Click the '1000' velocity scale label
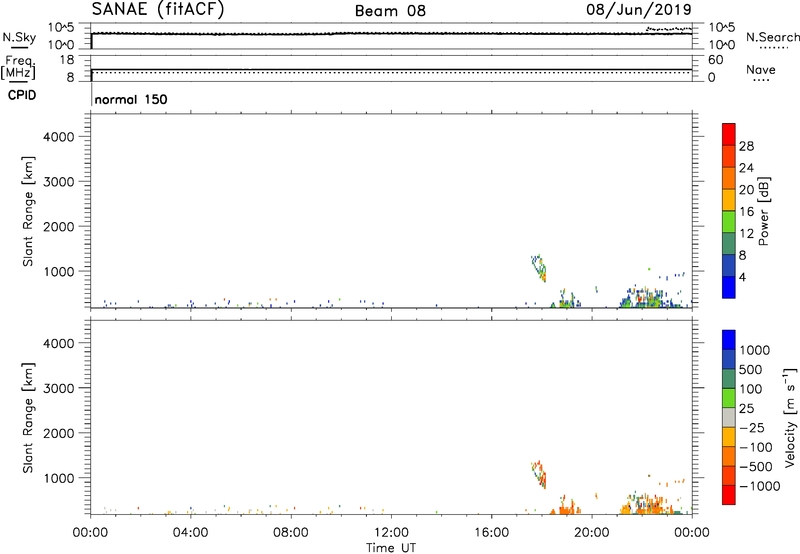The image size is (800, 554). (754, 350)
